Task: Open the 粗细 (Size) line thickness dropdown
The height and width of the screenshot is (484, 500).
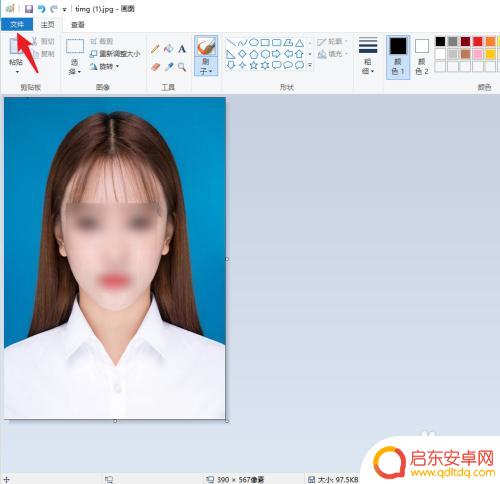Action: point(368,56)
